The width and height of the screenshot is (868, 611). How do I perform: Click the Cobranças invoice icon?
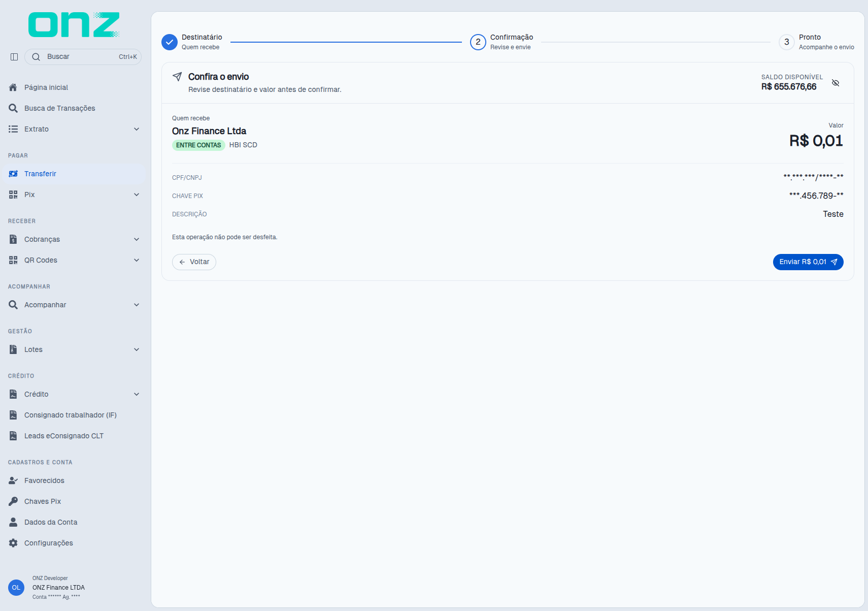(x=13, y=239)
